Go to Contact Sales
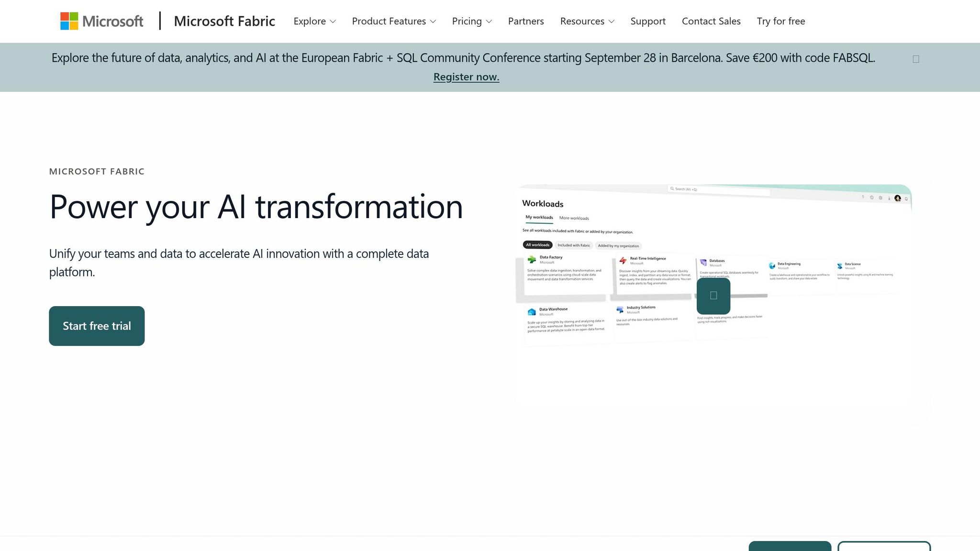The width and height of the screenshot is (980, 551). (x=711, y=21)
